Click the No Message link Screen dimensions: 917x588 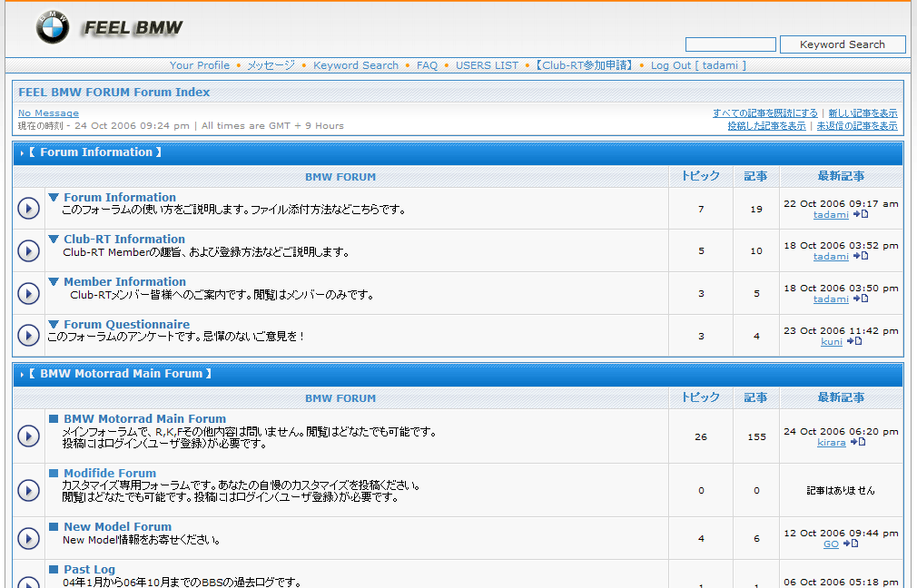tap(48, 113)
